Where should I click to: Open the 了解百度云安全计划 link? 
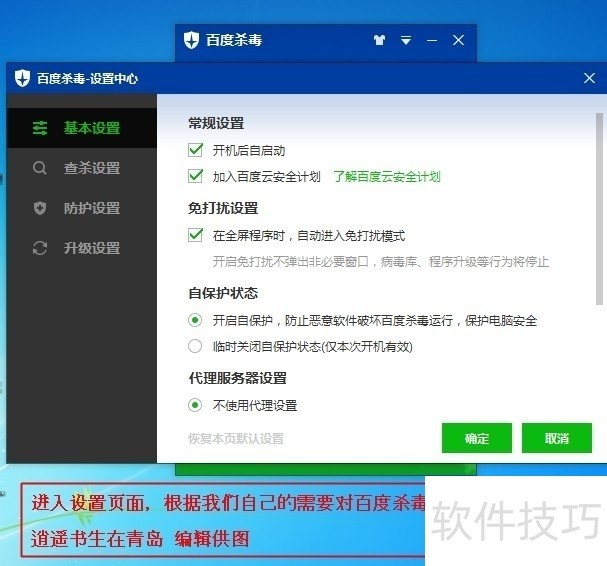click(387, 177)
